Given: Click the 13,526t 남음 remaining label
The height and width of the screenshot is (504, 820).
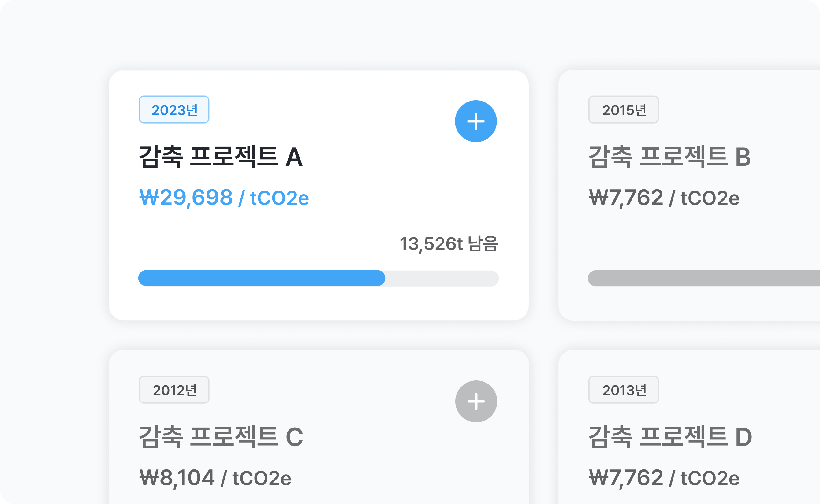Looking at the screenshot, I should click(x=449, y=244).
